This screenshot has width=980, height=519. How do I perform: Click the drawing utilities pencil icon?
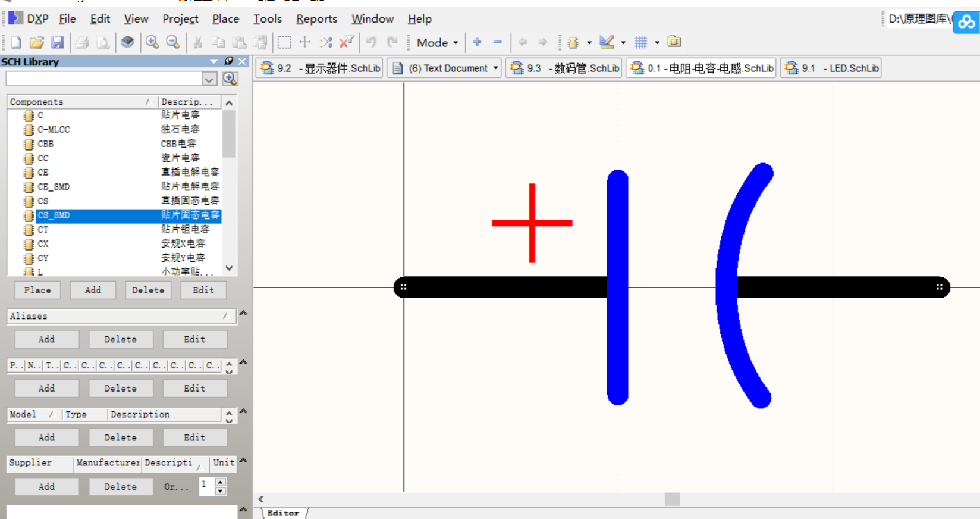coord(607,42)
